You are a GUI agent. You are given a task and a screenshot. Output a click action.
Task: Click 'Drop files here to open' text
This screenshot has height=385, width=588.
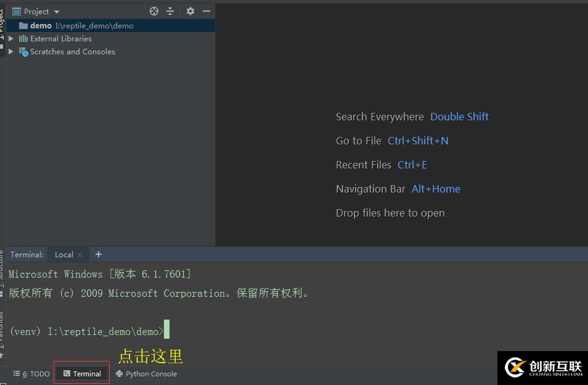pos(390,213)
